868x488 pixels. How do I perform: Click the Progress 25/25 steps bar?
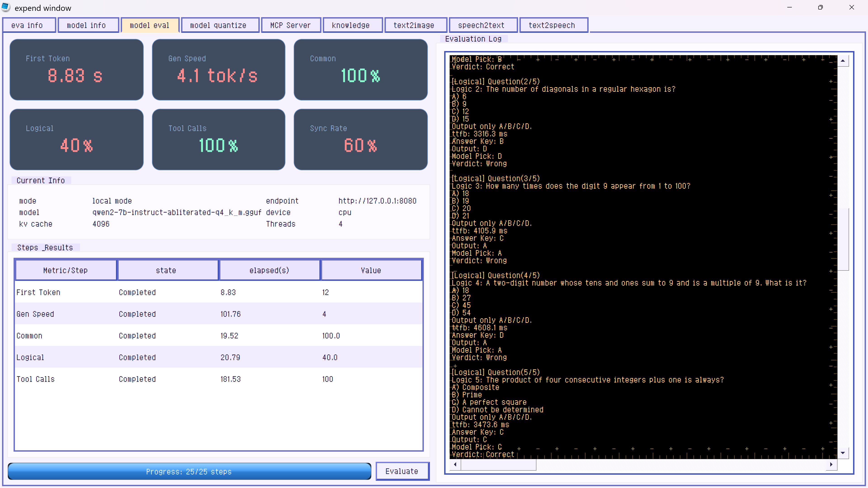(189, 471)
